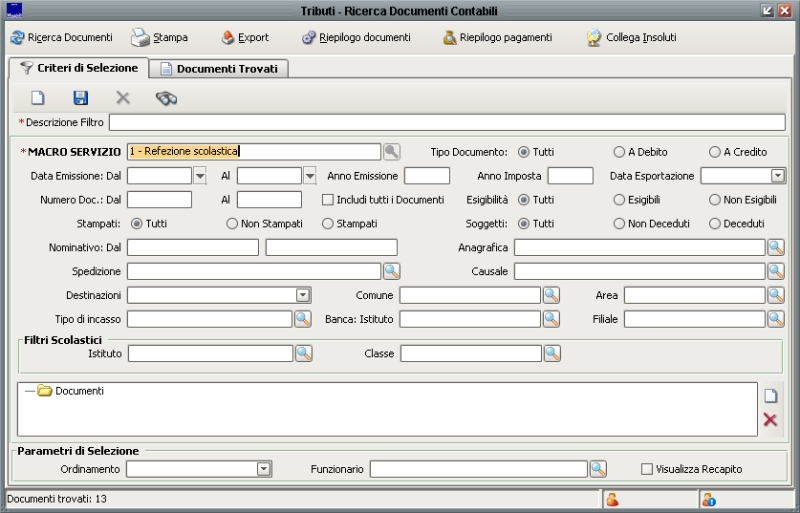Click the new filter blank page icon
800x513 pixels.
pyautogui.click(x=38, y=97)
